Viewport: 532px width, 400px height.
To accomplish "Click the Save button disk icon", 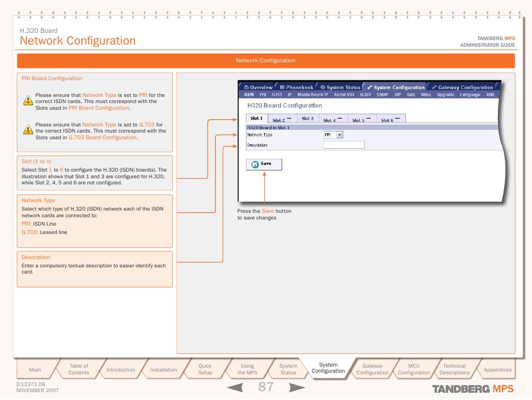I will [254, 164].
